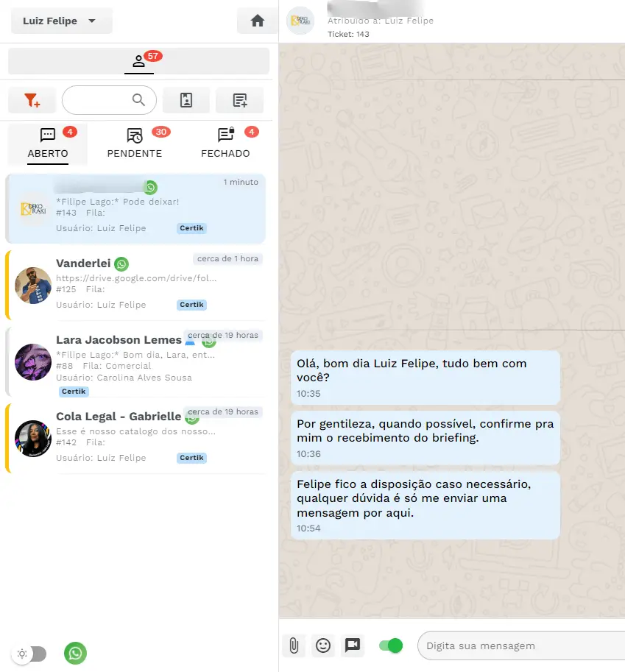The width and height of the screenshot is (625, 672).
Task: Open the filter tickets icon
Action: [x=32, y=99]
